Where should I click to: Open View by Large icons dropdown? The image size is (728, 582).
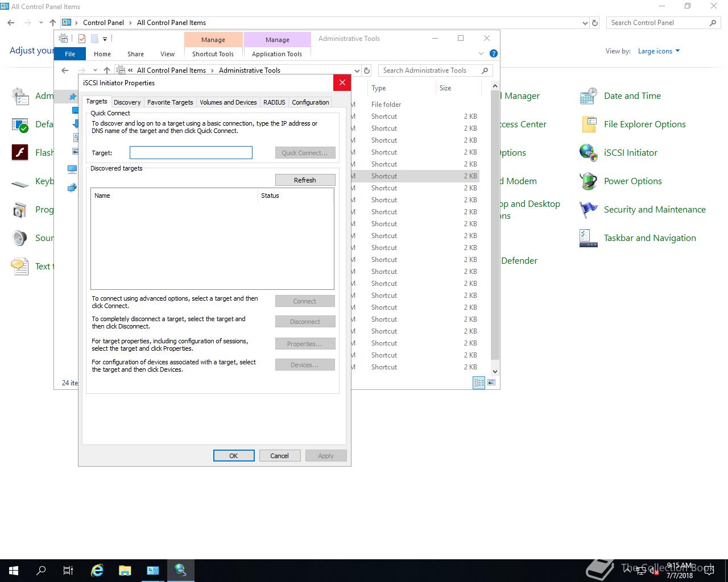tap(659, 51)
